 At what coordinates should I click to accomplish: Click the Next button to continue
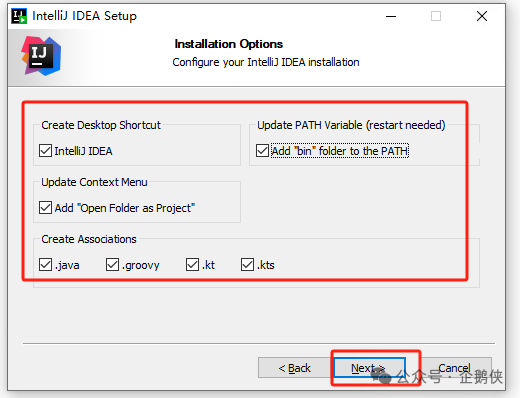click(x=369, y=368)
